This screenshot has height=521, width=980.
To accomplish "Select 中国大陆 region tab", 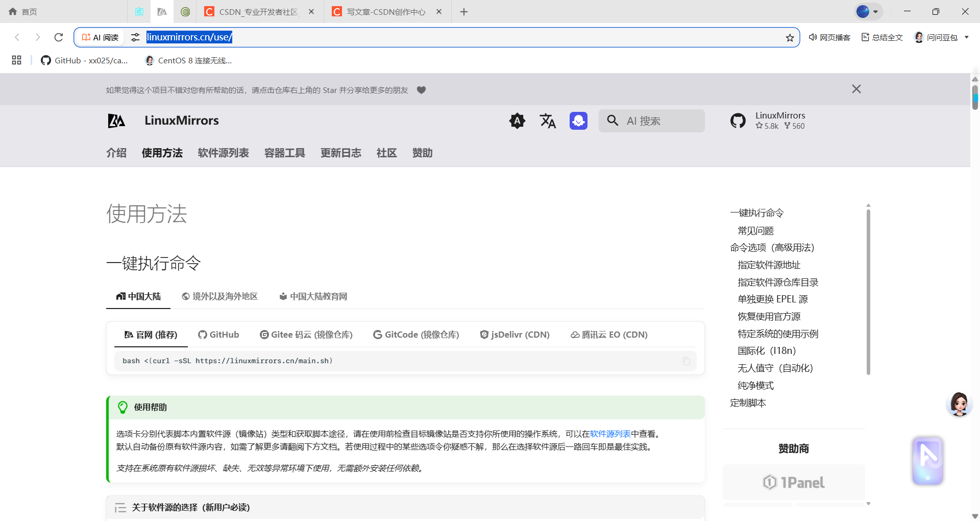I will coord(138,296).
